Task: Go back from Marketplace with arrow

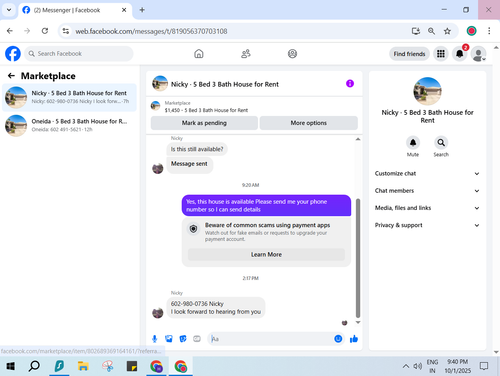Action: coord(11,76)
